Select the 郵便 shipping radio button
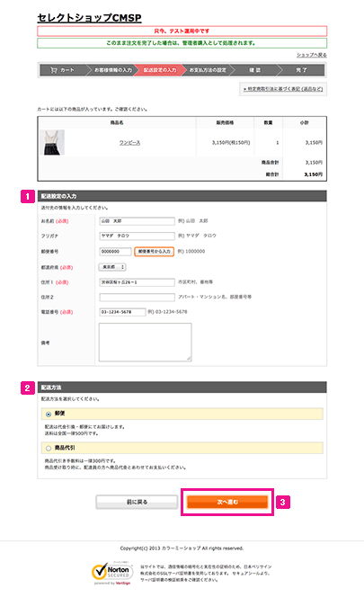Screen dimensions: 364x606 click(49, 414)
